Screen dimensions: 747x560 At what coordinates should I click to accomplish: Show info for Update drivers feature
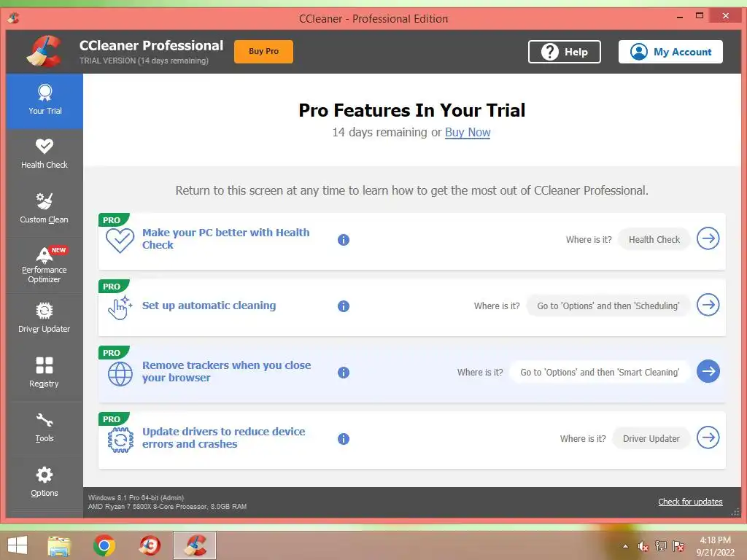[344, 438]
